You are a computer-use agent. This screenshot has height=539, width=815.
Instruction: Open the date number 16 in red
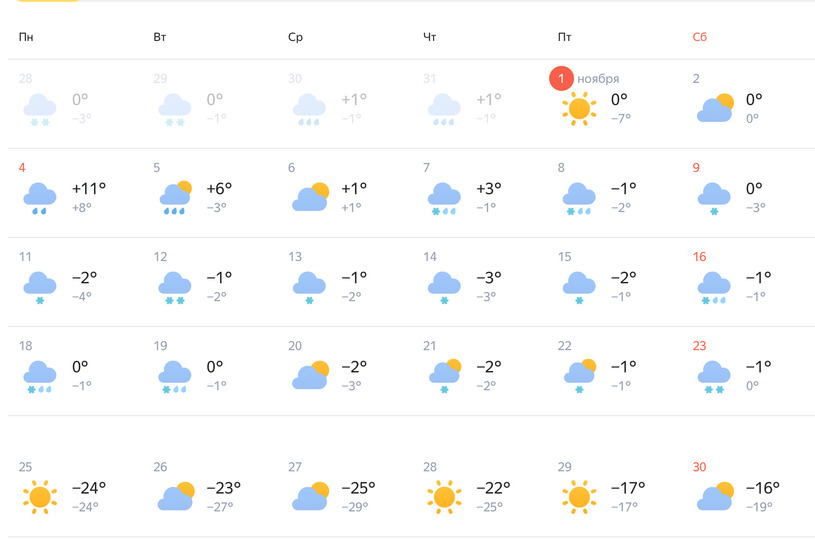[699, 257]
